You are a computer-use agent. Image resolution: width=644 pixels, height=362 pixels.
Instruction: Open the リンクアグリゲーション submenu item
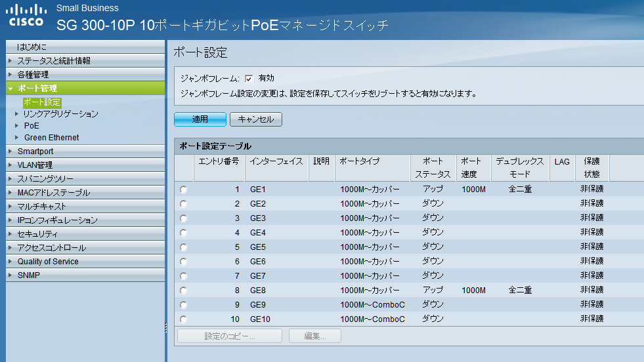[61, 113]
